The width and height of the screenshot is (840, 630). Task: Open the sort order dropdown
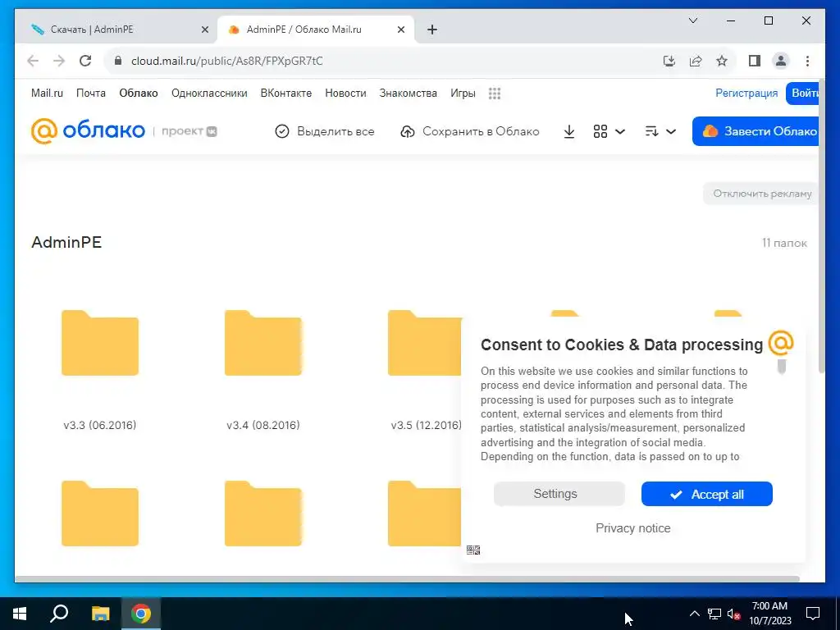tap(660, 131)
